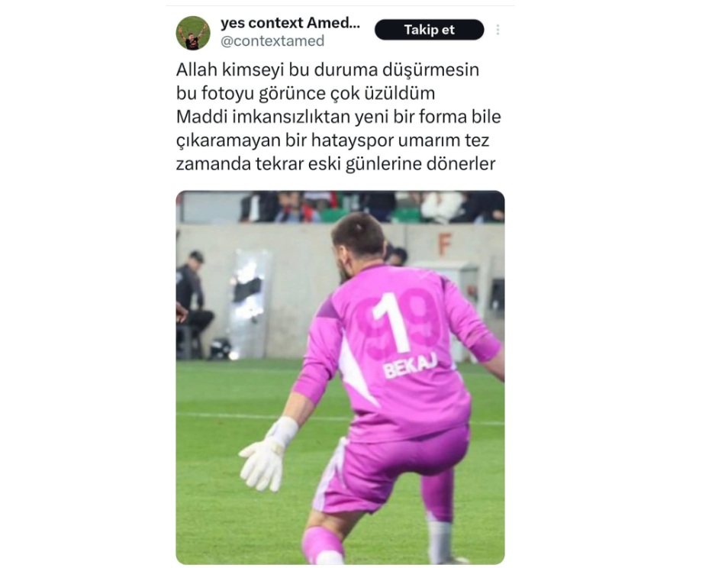Viewport: 728px width, 568px height.
Task: Click the @contextamed handle
Action: click(x=272, y=41)
